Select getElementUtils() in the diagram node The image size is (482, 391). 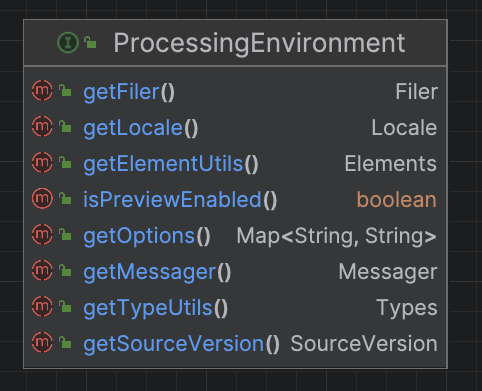pyautogui.click(x=171, y=164)
